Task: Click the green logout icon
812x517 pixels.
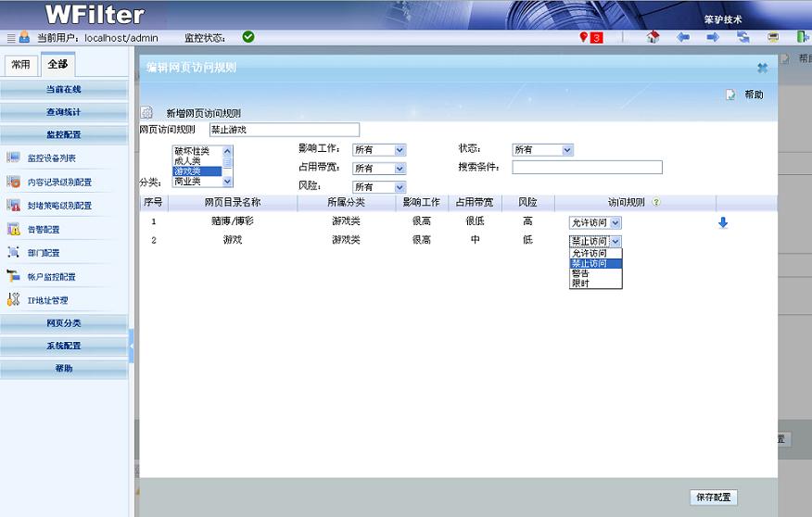Action: (x=802, y=37)
